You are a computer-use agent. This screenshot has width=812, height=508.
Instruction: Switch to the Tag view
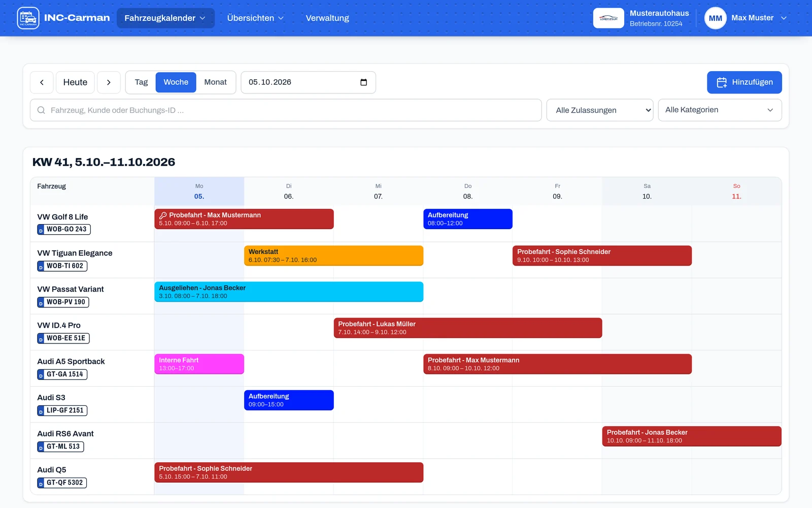[141, 82]
